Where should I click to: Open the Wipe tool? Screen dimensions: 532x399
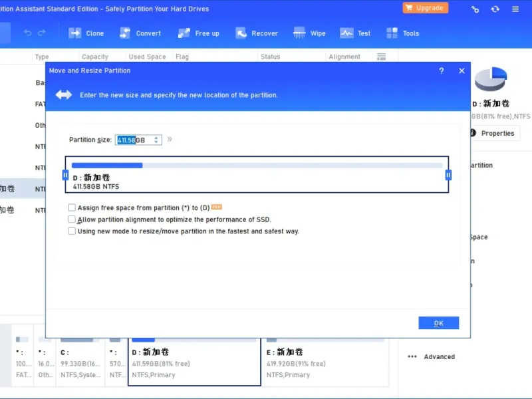click(309, 33)
